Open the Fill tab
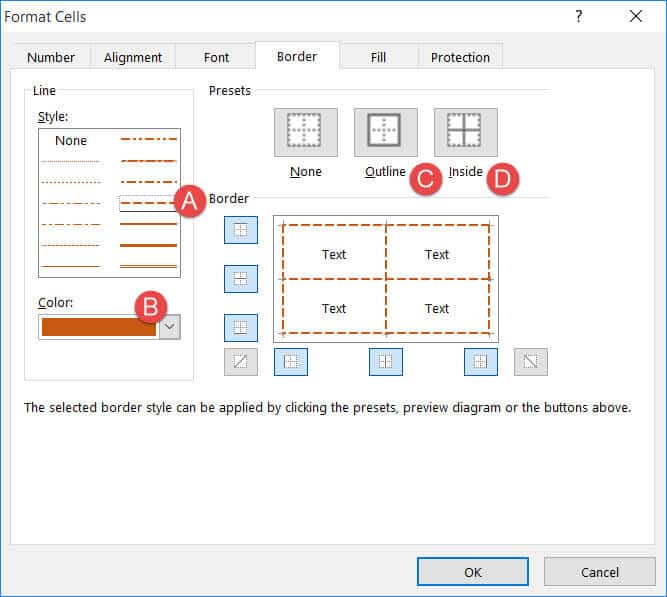Viewport: 667px width, 597px height. pos(378,57)
